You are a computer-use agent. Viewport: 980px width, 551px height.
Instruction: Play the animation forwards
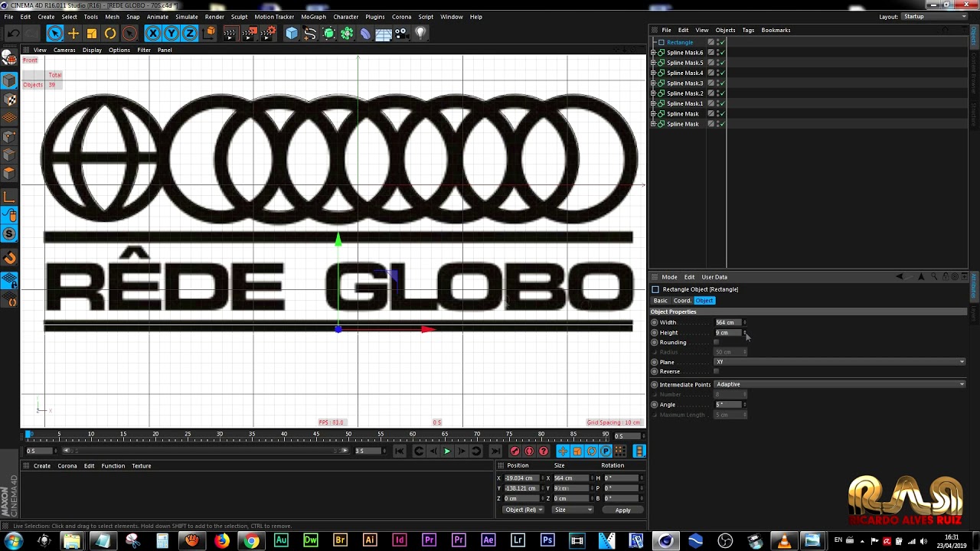tap(447, 452)
